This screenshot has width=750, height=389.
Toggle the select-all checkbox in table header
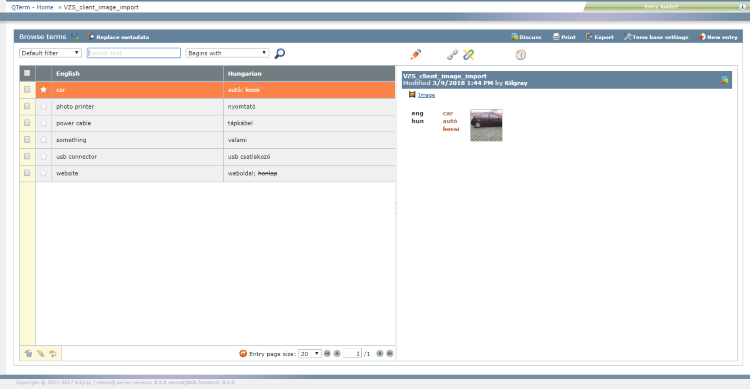click(x=27, y=73)
